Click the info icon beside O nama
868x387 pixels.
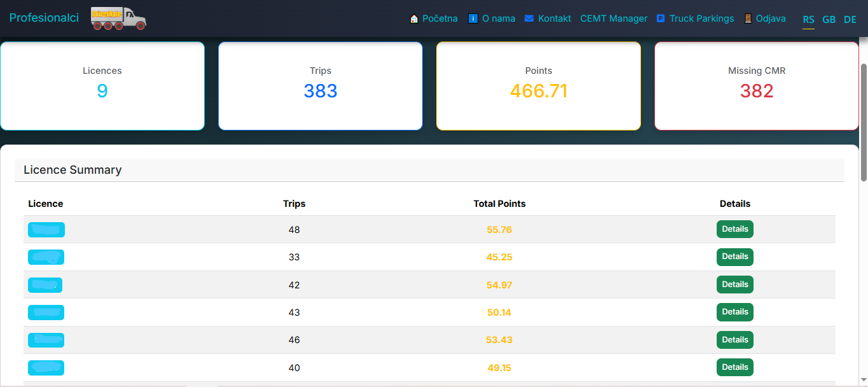472,18
